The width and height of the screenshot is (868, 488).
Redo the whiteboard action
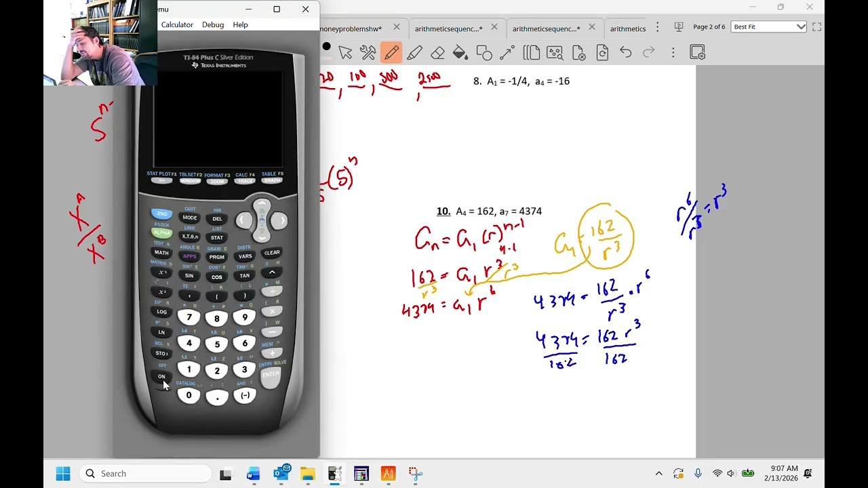coord(649,52)
